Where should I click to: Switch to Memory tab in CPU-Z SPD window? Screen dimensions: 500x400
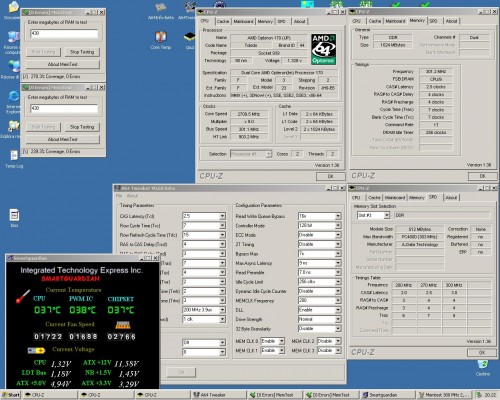tap(417, 198)
